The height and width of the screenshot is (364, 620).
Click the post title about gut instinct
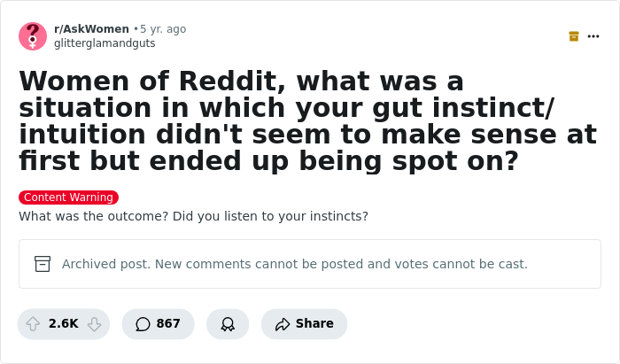(x=301, y=120)
